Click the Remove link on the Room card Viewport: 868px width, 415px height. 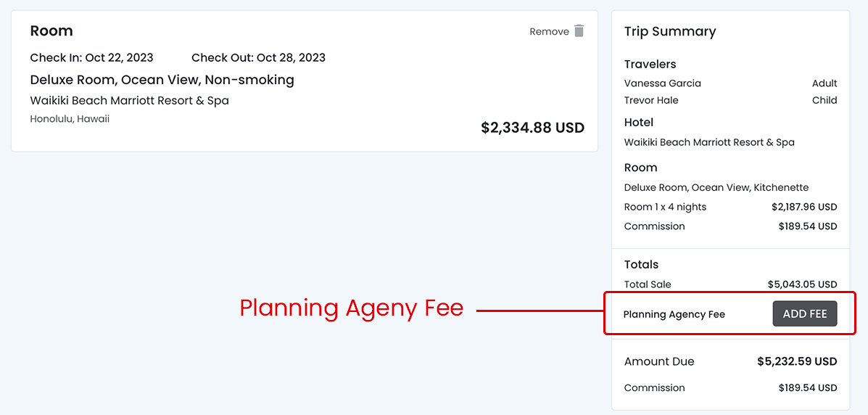click(x=549, y=31)
